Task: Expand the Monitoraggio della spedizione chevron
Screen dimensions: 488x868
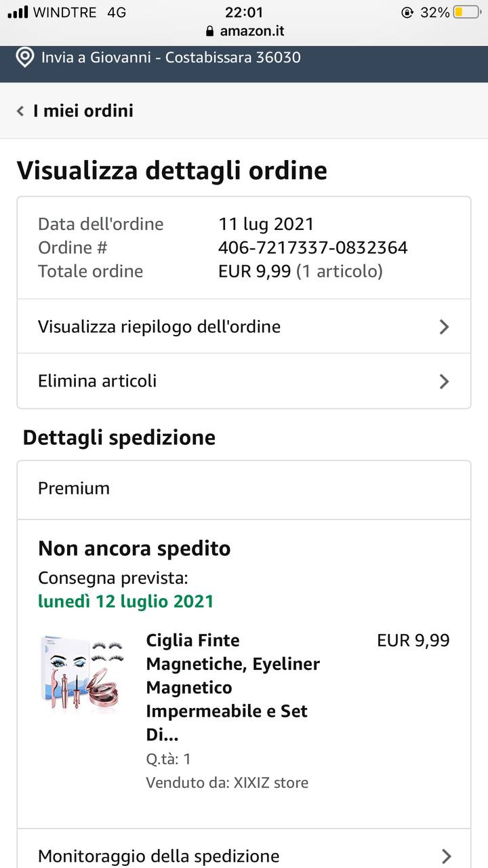Action: (x=445, y=856)
